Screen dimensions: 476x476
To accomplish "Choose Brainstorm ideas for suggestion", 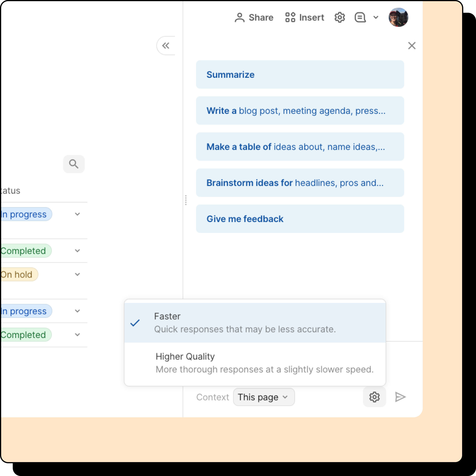I will coord(300,183).
